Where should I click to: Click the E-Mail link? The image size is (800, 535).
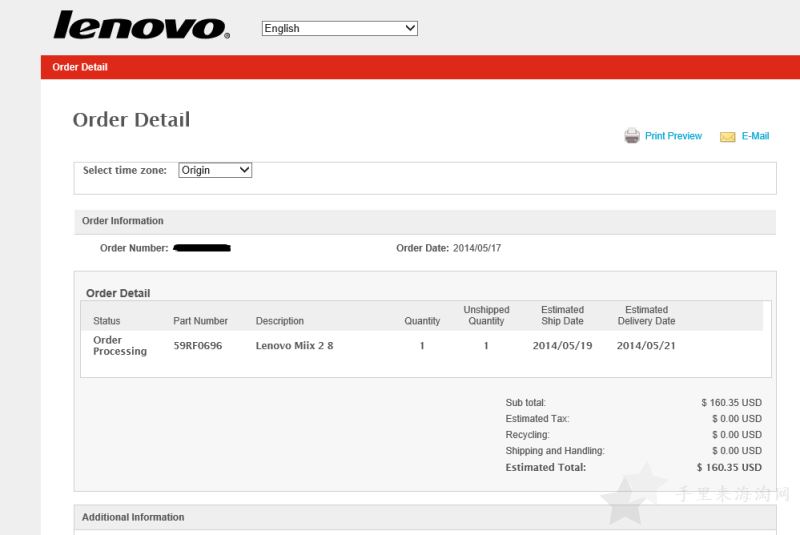tap(755, 136)
